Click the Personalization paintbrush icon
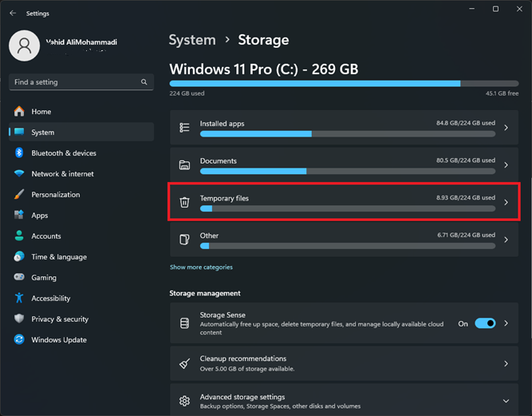This screenshot has width=532, height=416. (x=19, y=194)
